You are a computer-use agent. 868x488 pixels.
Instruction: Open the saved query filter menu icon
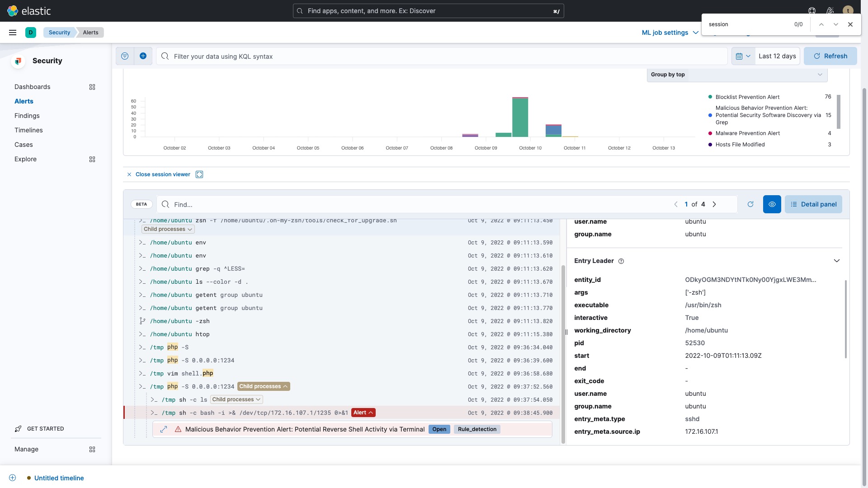tap(125, 56)
